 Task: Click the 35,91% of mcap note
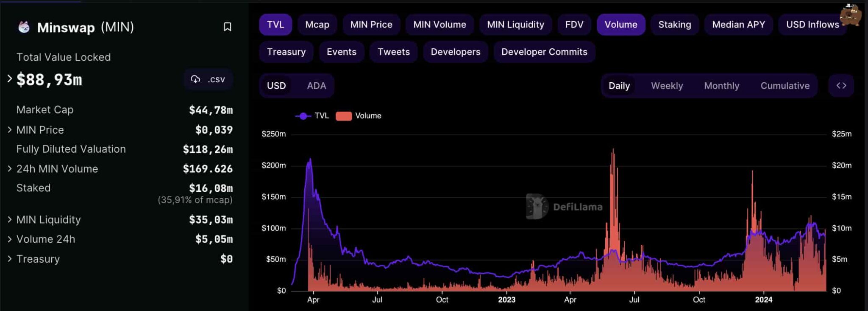[x=195, y=200]
